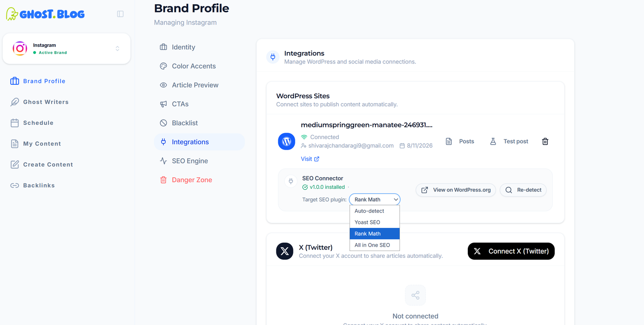
Task: Open Schedule in sidebar
Action: tap(32, 123)
